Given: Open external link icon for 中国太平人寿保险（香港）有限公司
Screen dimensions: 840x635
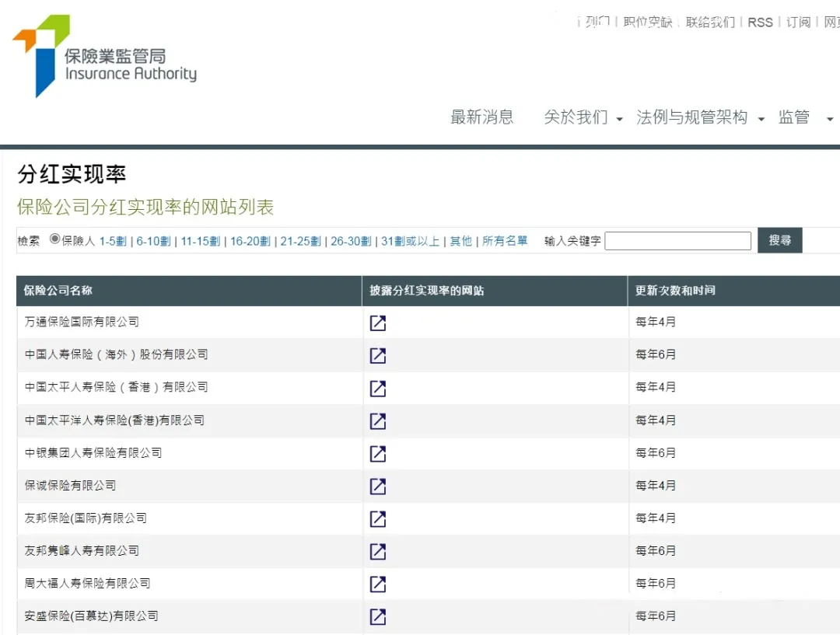Looking at the screenshot, I should tap(378, 388).
